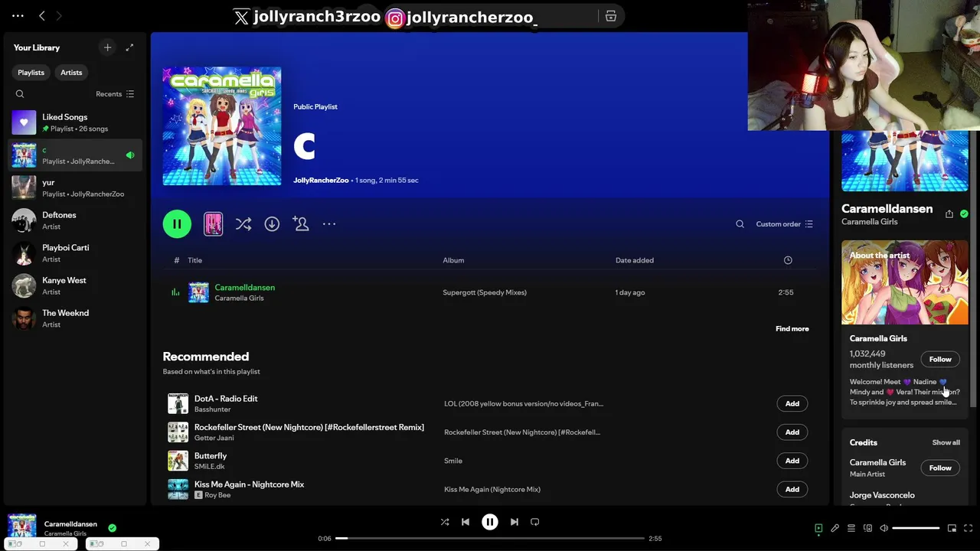This screenshot has width=980, height=551.
Task: Open the Recents sort dropdown
Action: point(115,94)
